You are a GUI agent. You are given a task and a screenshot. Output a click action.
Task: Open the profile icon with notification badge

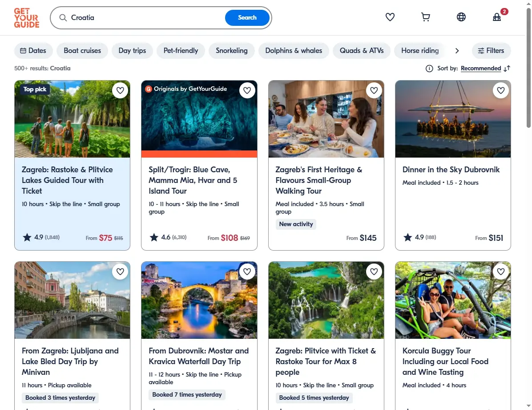tap(497, 17)
